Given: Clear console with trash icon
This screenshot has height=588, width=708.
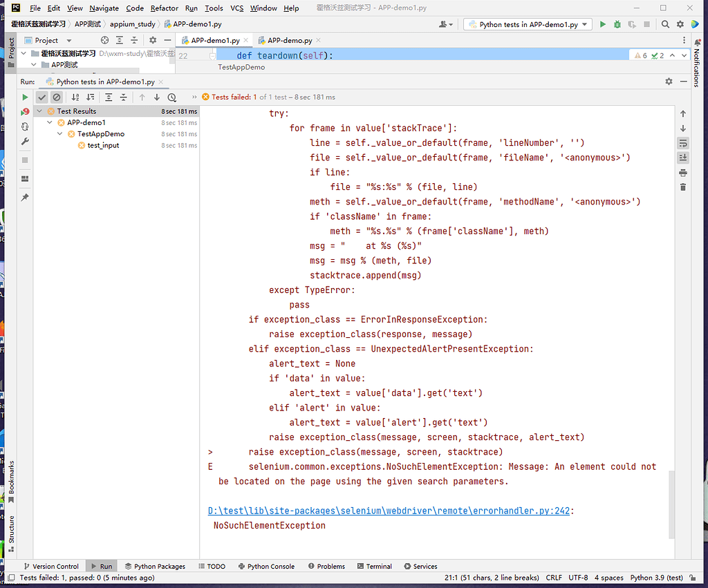Looking at the screenshot, I should coord(683,187).
